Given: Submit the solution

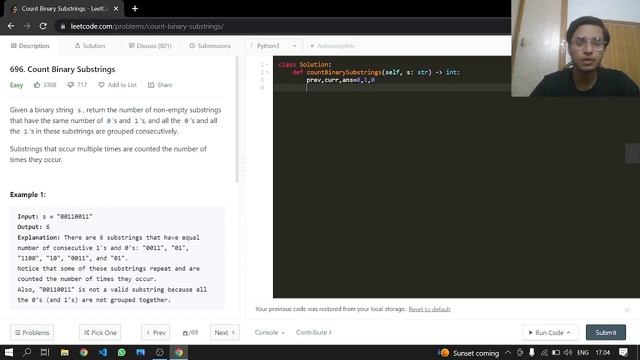Looking at the screenshot, I should 606,333.
